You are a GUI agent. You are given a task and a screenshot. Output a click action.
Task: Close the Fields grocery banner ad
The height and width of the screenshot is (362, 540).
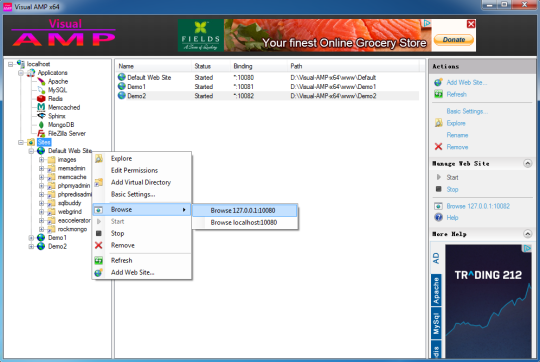click(471, 24)
